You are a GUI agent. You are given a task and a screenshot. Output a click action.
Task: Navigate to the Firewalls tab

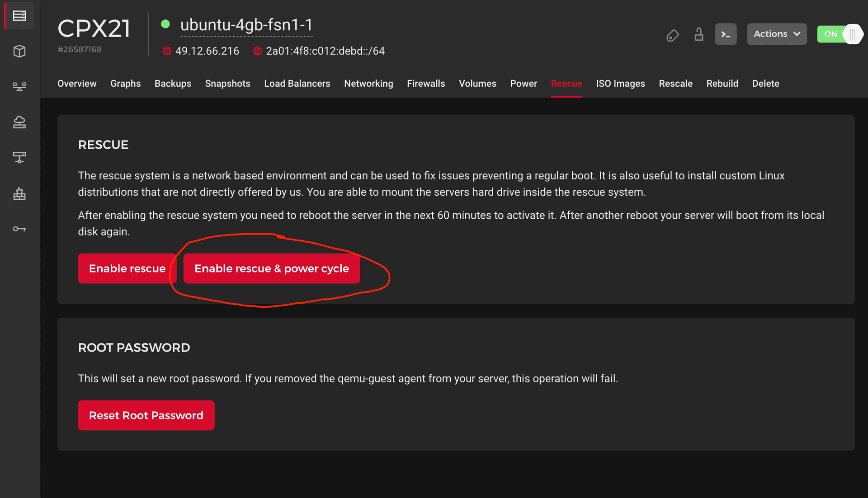pyautogui.click(x=426, y=83)
